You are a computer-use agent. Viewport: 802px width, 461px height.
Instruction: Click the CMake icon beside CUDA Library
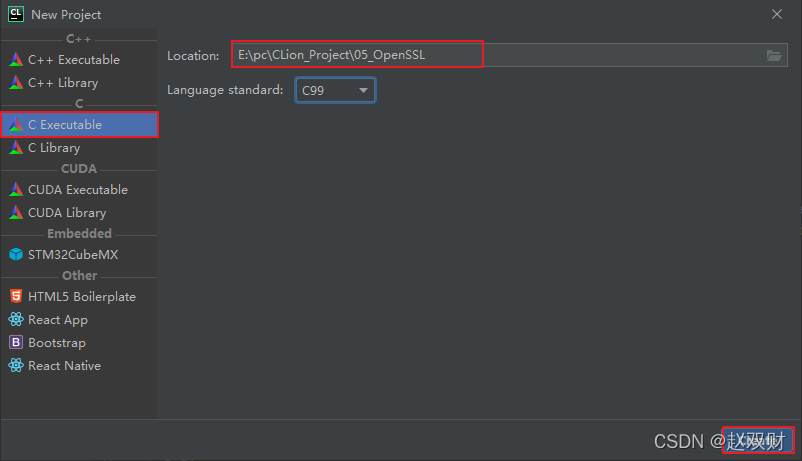coord(16,212)
